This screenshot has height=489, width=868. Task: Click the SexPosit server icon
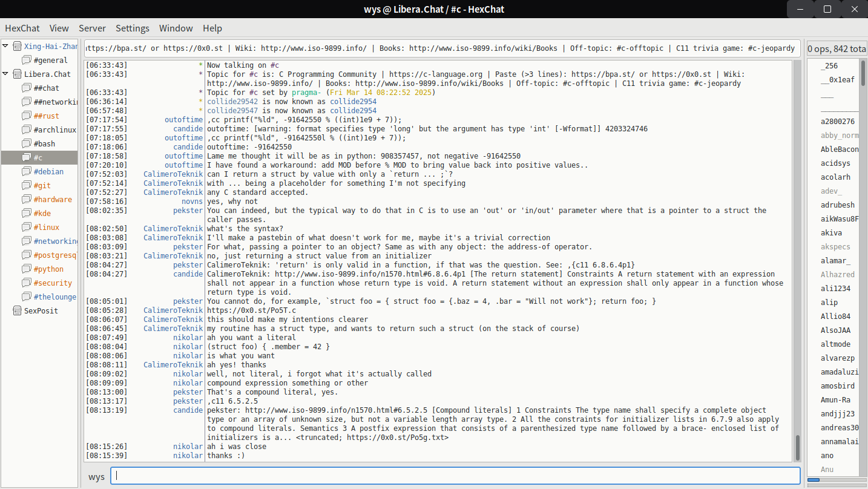(x=17, y=310)
